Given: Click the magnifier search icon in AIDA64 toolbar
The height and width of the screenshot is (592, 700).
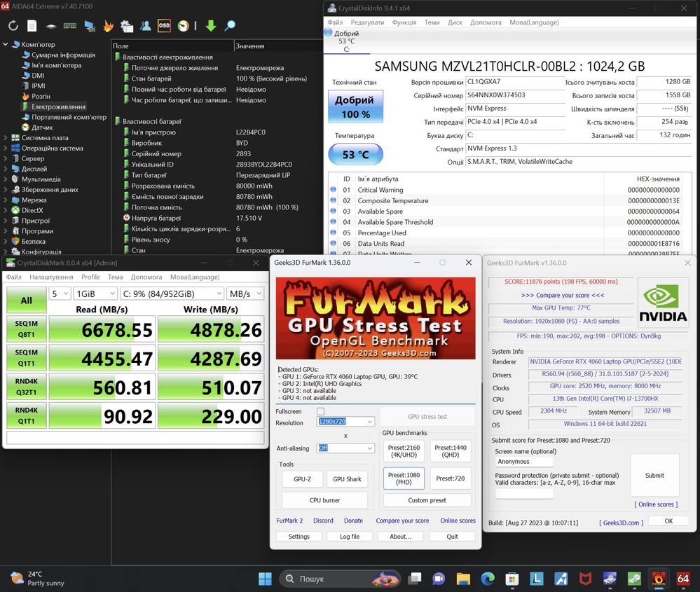Looking at the screenshot, I should pos(230,26).
